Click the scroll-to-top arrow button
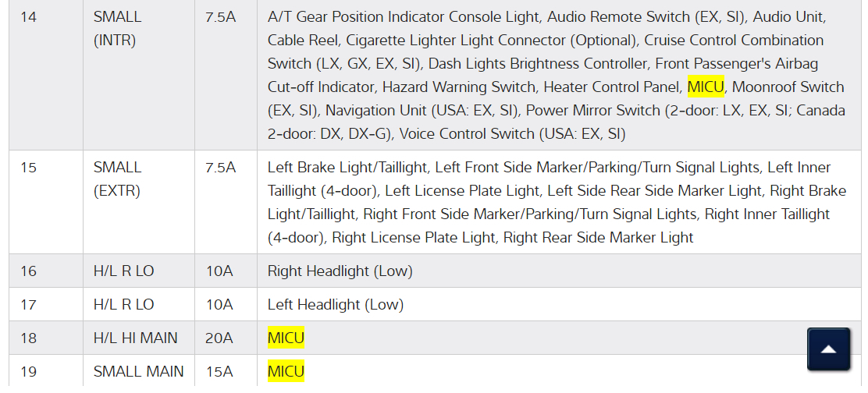The height and width of the screenshot is (393, 868). [828, 349]
